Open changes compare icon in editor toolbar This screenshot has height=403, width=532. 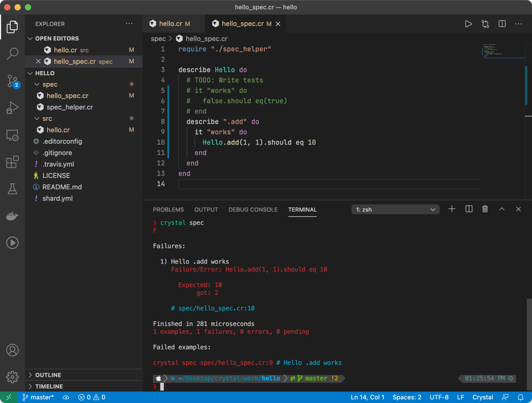(485, 24)
